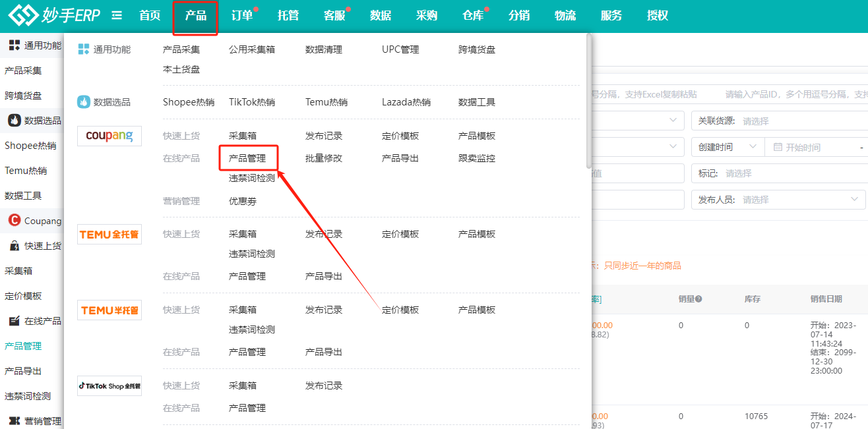Screen dimensions: 868x429
Task: Click the 10765 stock value
Action: [756, 416]
